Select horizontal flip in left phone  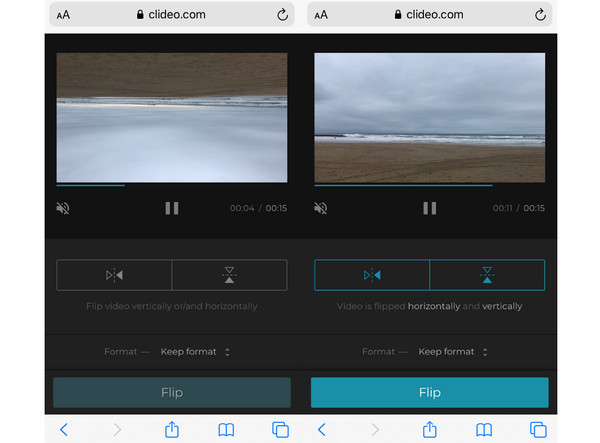tap(114, 275)
